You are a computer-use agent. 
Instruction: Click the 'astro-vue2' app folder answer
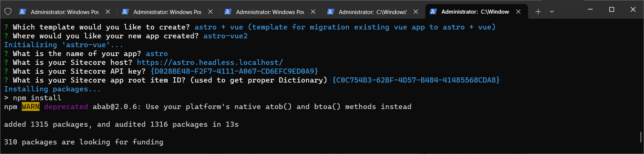click(226, 36)
